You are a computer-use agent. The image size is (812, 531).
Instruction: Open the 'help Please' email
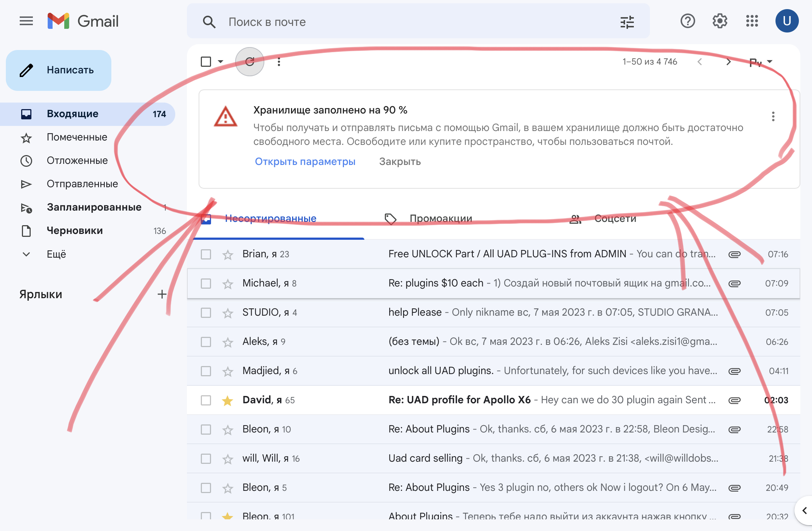(x=493, y=313)
